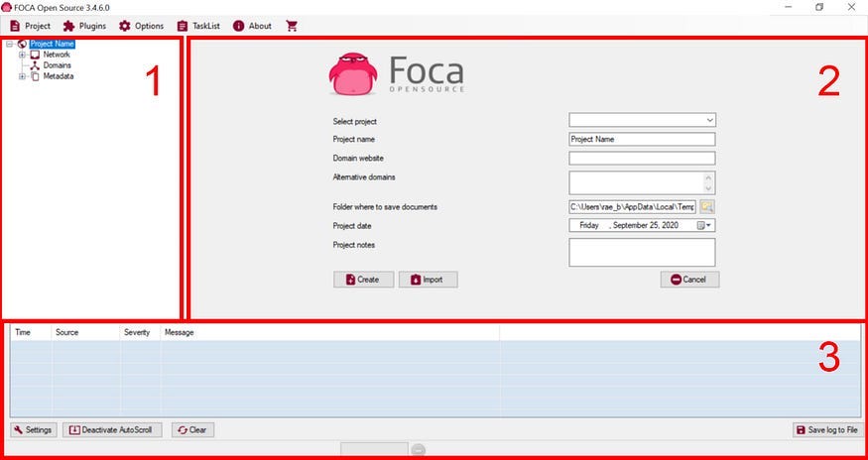Image resolution: width=868 pixels, height=460 pixels.
Task: Click scroll down arrow in Alternative domains
Action: 708,188
